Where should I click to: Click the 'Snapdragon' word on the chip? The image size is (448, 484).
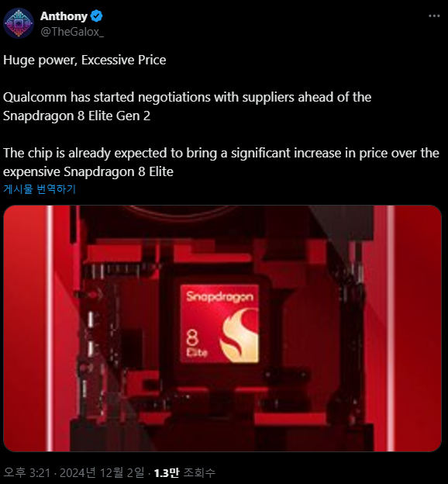[220, 296]
